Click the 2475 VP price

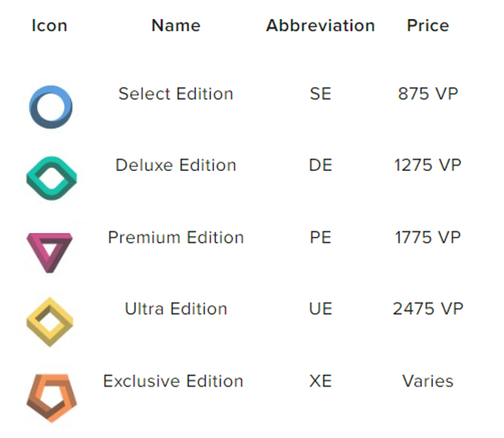pos(428,309)
